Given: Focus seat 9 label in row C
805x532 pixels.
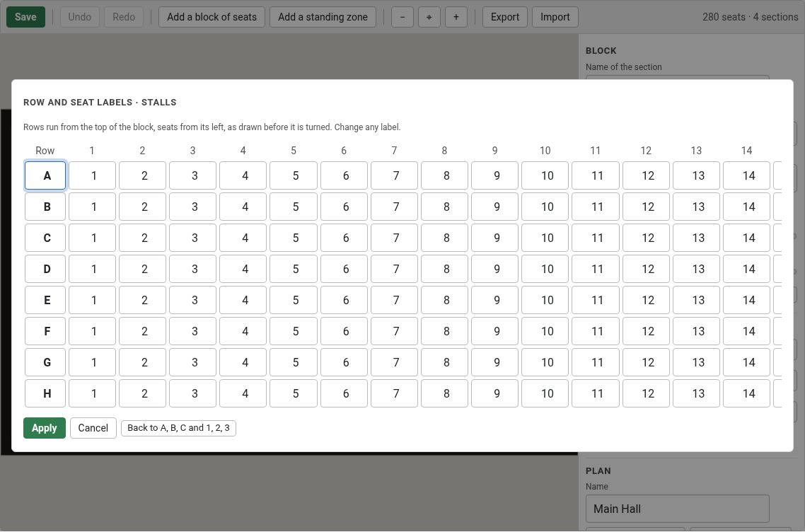Looking at the screenshot, I should pyautogui.click(x=495, y=238).
